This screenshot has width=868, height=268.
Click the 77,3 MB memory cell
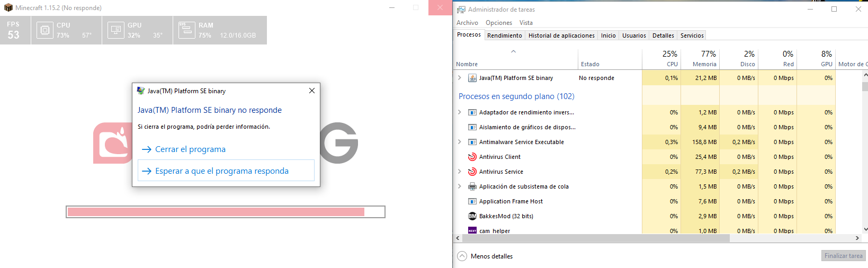coord(700,172)
